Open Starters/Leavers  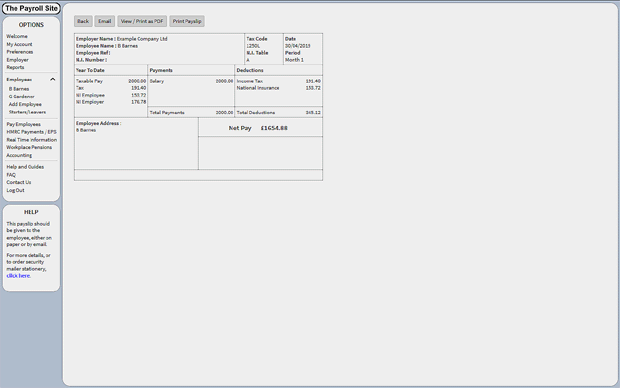point(27,112)
